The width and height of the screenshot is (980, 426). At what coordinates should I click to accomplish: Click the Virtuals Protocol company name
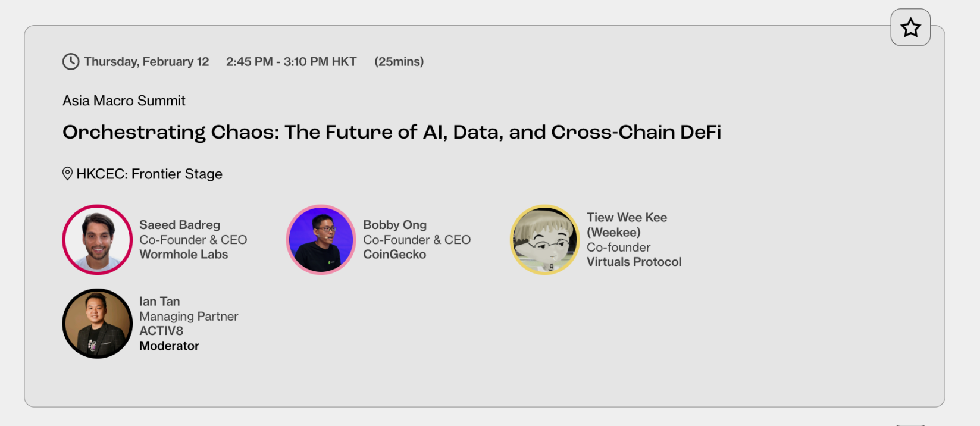[634, 262]
